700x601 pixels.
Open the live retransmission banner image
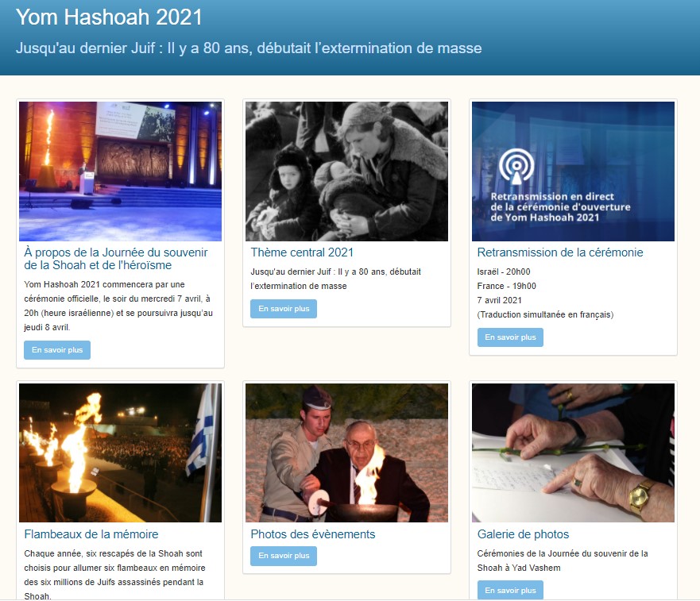(x=573, y=171)
